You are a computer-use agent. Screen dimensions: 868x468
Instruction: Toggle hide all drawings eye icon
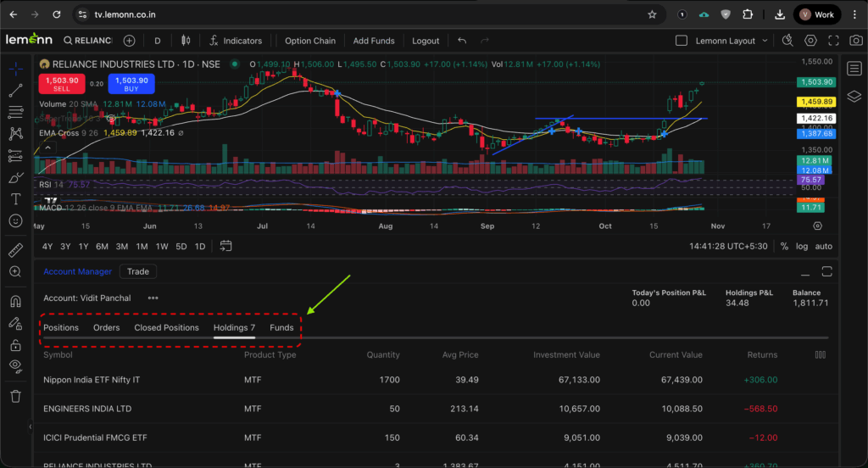15,365
